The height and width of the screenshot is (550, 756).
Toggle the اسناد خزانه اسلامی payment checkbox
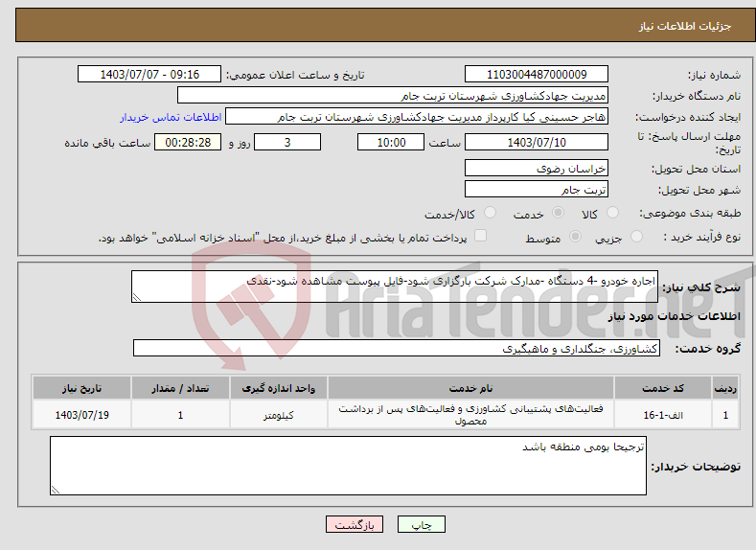(480, 235)
